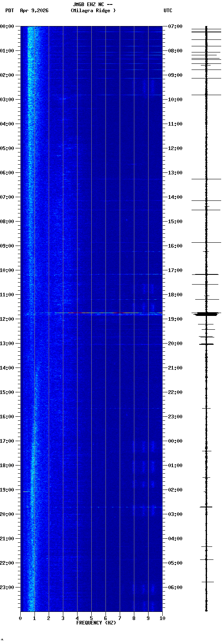Click the UTC time label "04:00" on right axis
Viewport: 224px width, 644px height.
[x=175, y=539]
